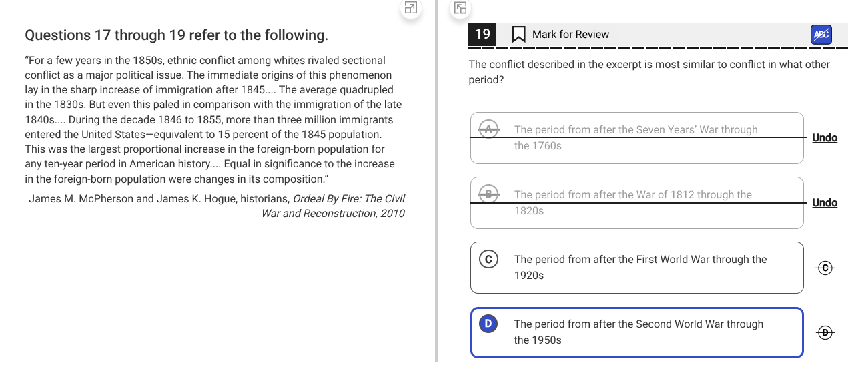Screen dimensions: 868x365
Task: Cross out option C with strikethrough icon
Action: [x=826, y=268]
